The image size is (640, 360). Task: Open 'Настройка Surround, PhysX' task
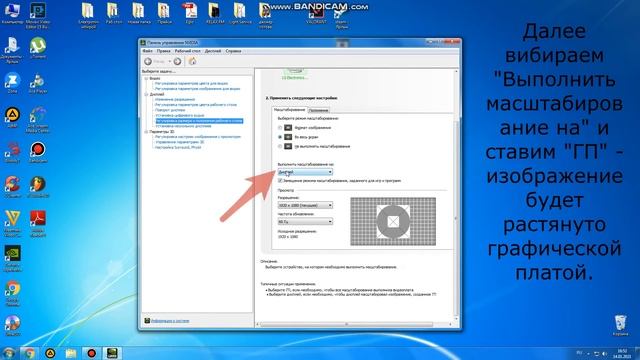178,147
